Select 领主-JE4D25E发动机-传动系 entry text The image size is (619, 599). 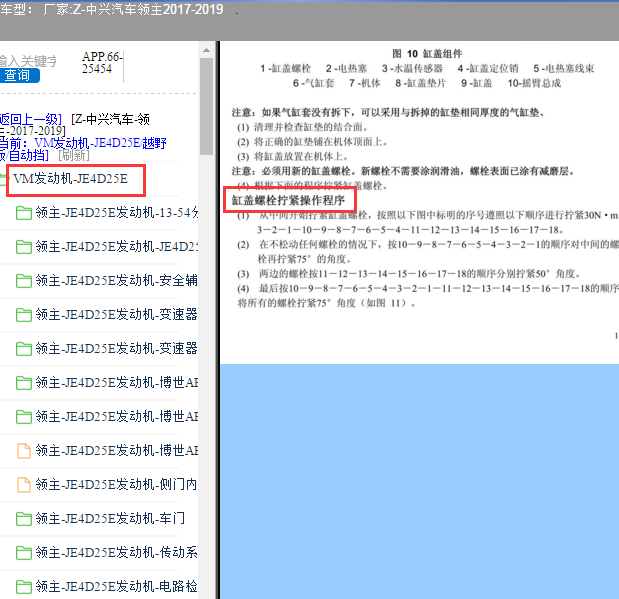pos(117,552)
